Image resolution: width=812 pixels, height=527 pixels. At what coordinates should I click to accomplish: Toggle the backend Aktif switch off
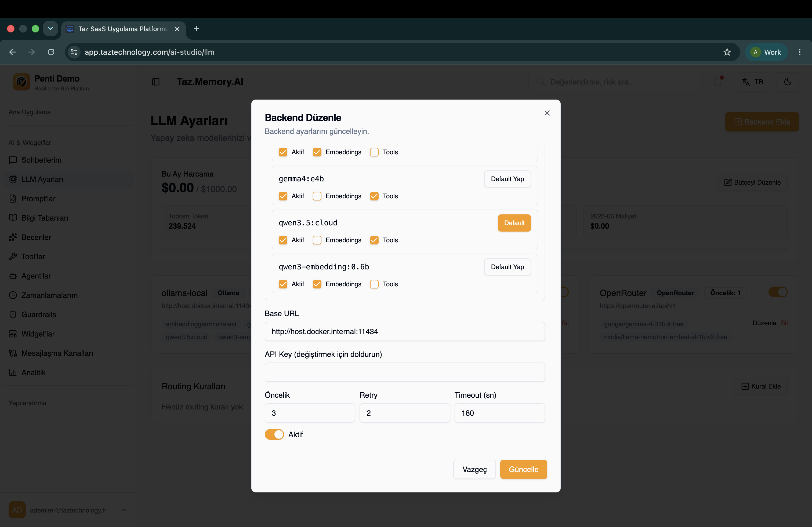click(x=274, y=434)
